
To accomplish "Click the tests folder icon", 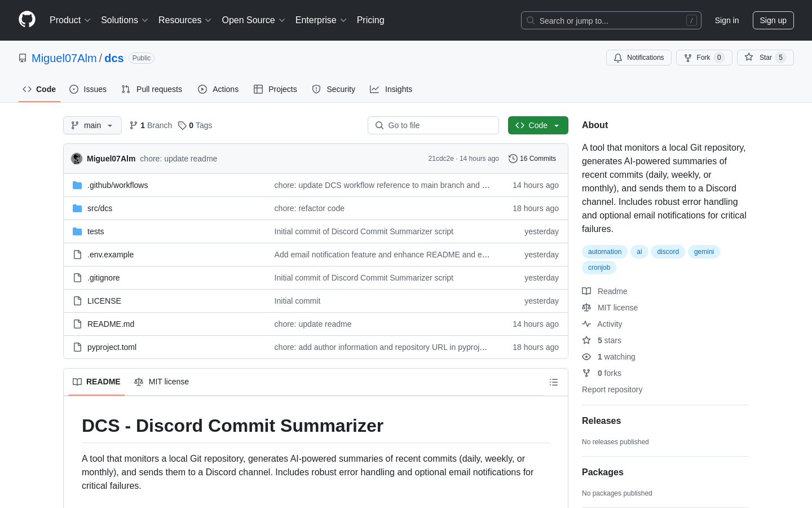I will click(77, 231).
